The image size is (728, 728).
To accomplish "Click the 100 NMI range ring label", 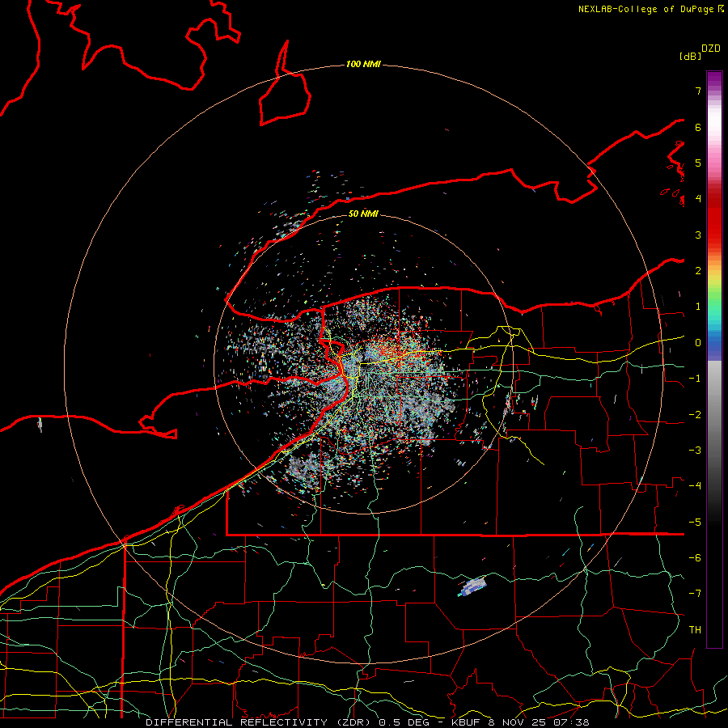I will pos(363,64).
